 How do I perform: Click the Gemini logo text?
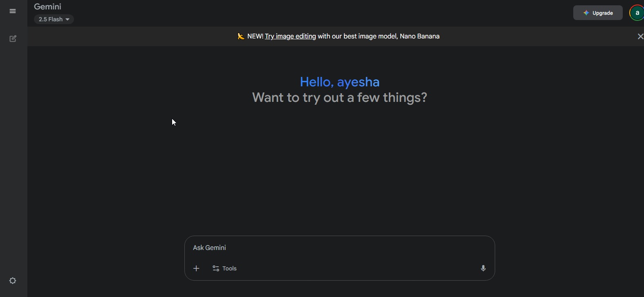click(48, 7)
